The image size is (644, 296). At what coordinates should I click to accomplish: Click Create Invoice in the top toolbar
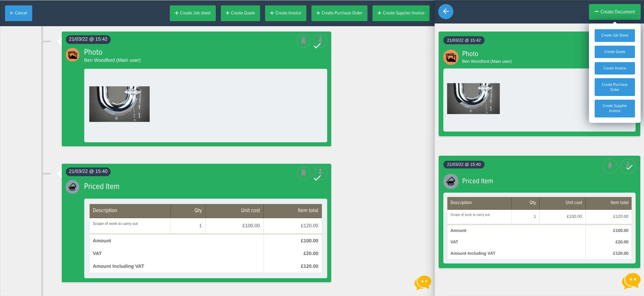pos(286,13)
